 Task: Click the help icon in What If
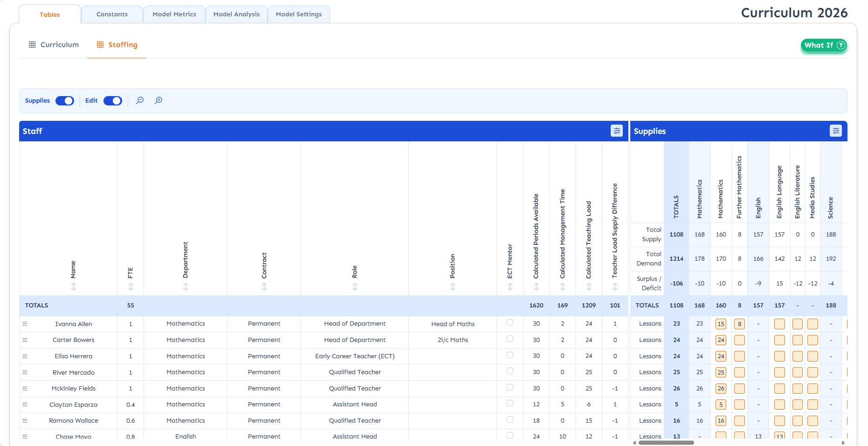click(x=840, y=45)
